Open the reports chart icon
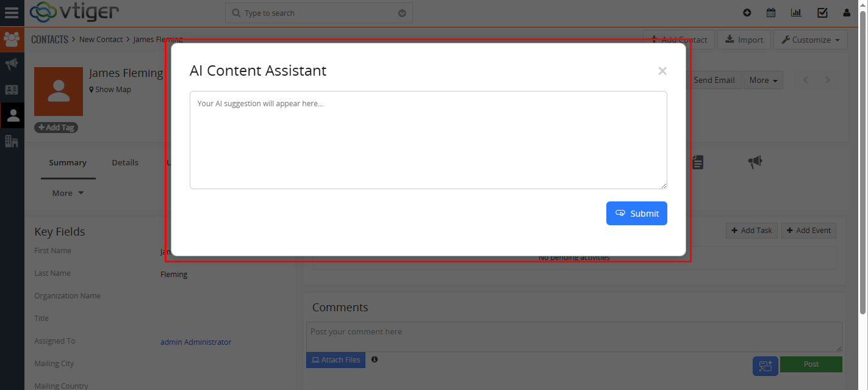The height and width of the screenshot is (390, 868). [796, 13]
